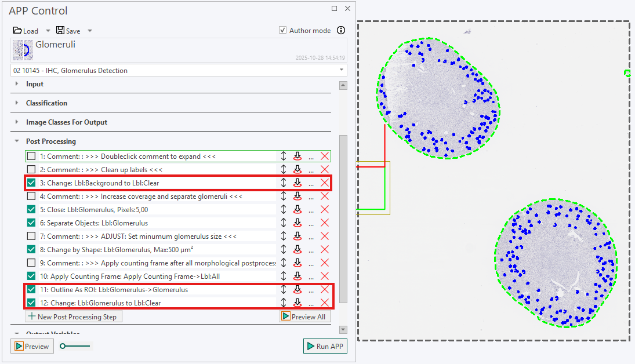Open ellipsis options for step 10 Counting Frame
635x364 pixels.
click(311, 277)
